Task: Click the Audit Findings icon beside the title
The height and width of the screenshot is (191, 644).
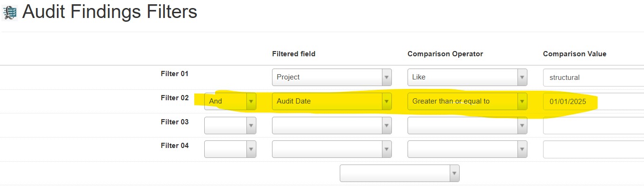Action: tap(9, 12)
